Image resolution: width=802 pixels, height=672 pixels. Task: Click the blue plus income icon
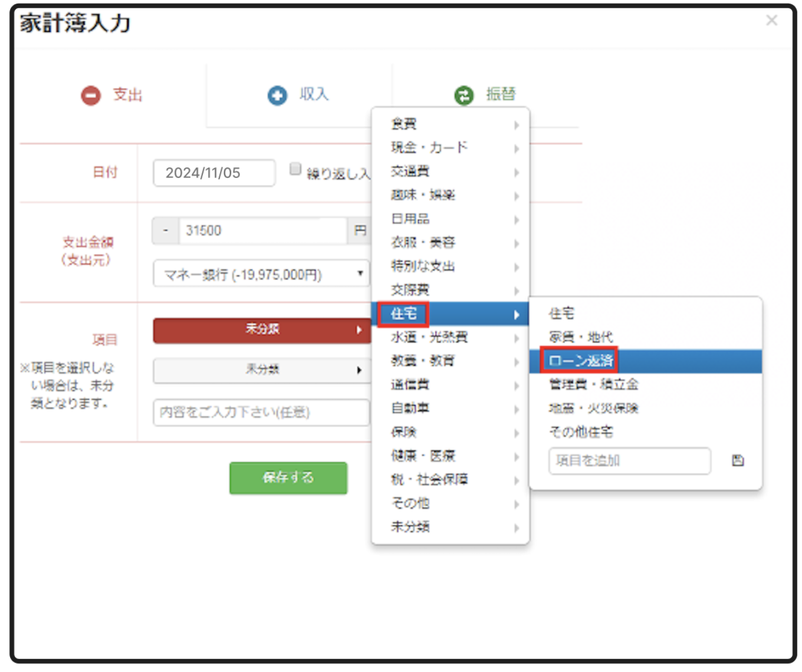point(277,95)
